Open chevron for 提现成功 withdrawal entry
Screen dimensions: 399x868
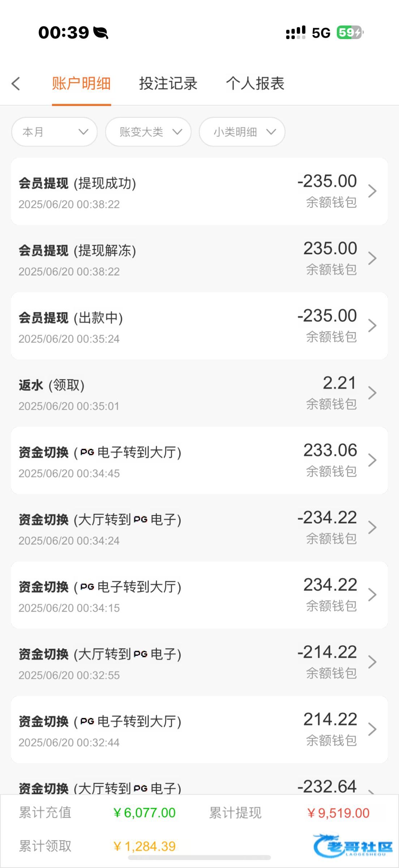[x=372, y=191]
